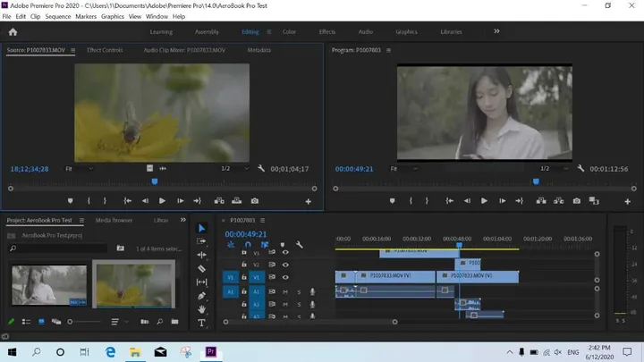Toggle V2 track output eye icon

tap(285, 265)
